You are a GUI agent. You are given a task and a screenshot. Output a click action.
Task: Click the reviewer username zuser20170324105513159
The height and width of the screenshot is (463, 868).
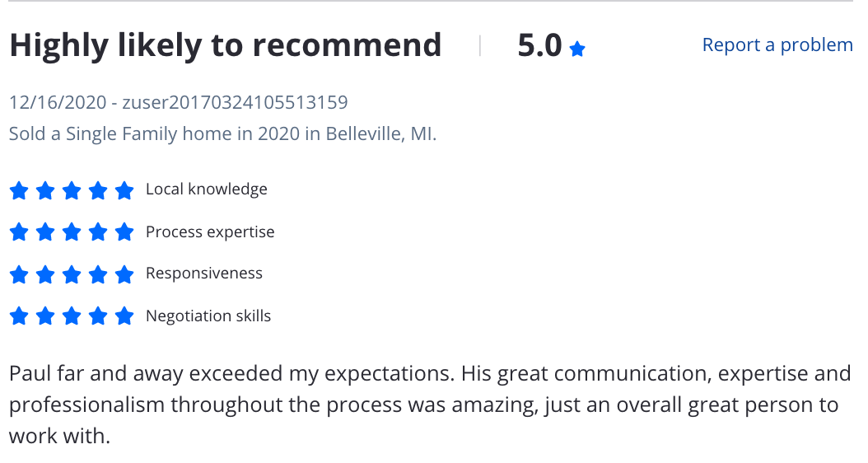click(x=235, y=102)
